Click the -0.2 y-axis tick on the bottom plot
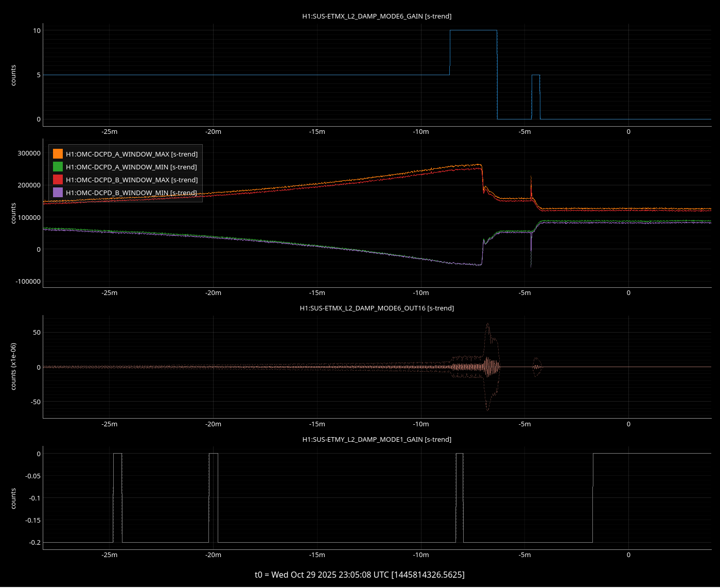Image resolution: width=720 pixels, height=588 pixels. pyautogui.click(x=35, y=543)
